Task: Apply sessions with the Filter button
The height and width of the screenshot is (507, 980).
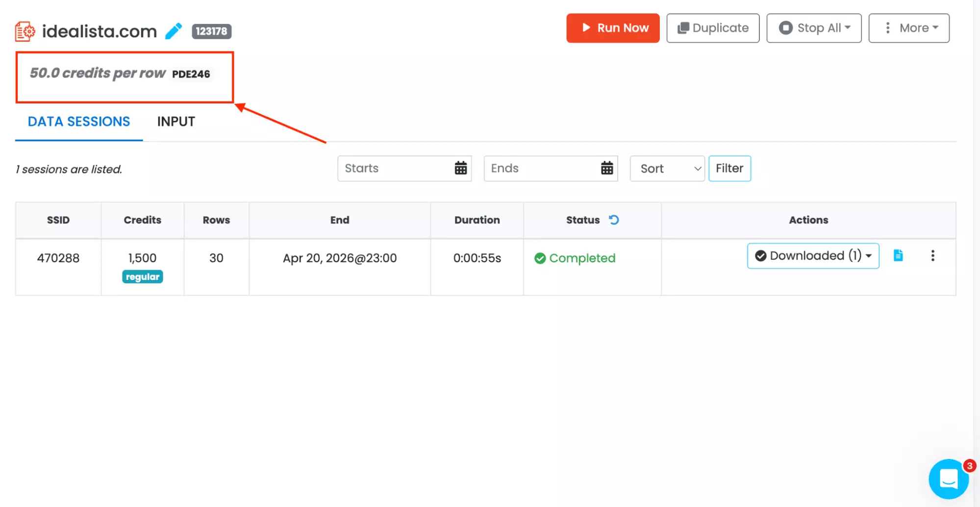Action: click(729, 168)
